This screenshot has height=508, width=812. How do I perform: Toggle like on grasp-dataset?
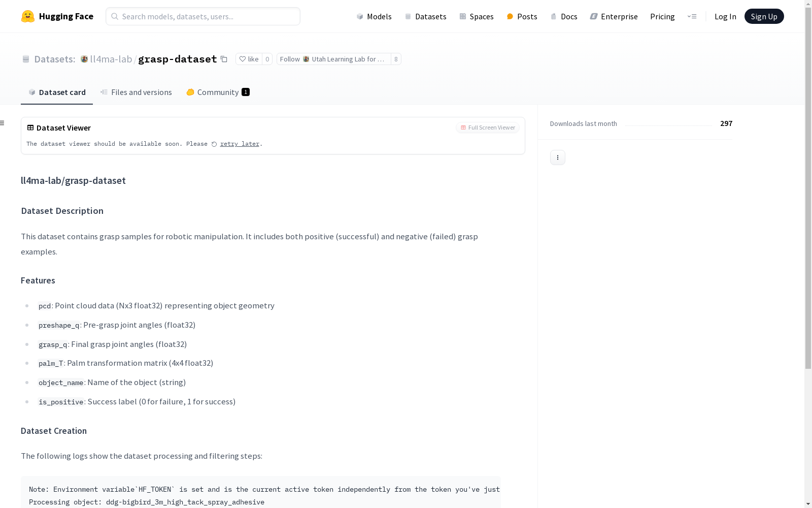click(249, 59)
